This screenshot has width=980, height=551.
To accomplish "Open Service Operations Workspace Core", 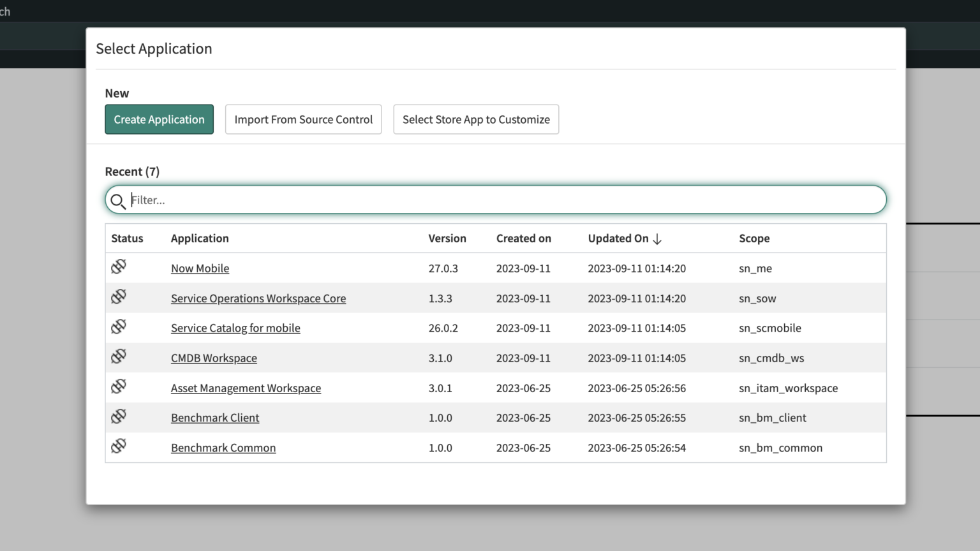I will [x=258, y=298].
